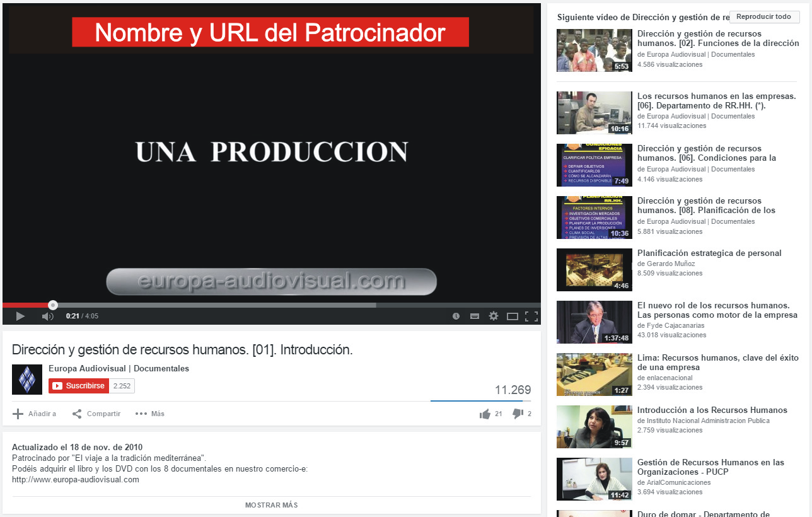812x517 pixels.
Task: Open title Dirección y gestión [02] Funciones
Action: pyautogui.click(x=718, y=38)
